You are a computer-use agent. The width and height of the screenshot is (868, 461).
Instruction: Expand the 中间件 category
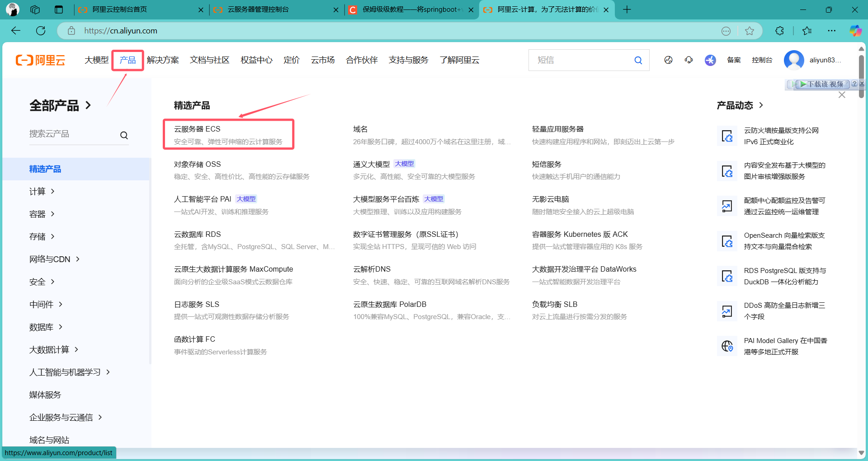coord(46,304)
